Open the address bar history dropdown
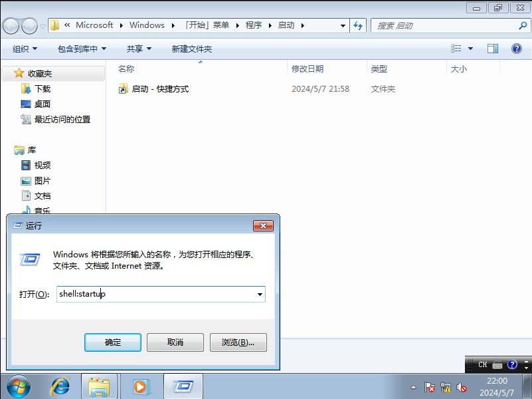This screenshot has width=532, height=399. pos(343,25)
